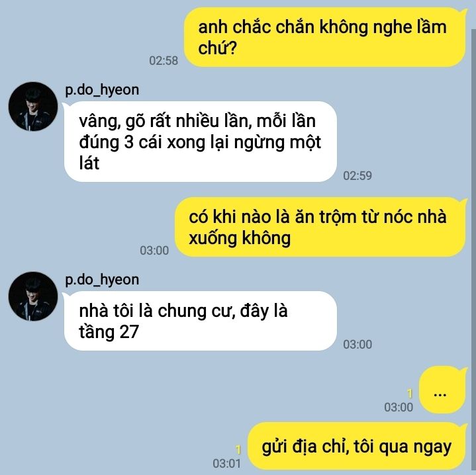Open p.do_hyeon's first profile picture
The width and height of the screenshot is (476, 475).
click(33, 107)
